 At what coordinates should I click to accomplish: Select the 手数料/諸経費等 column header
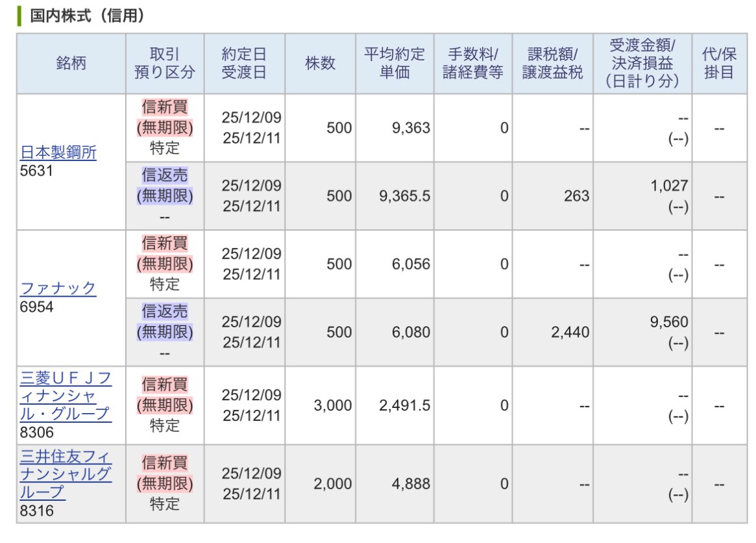click(x=473, y=63)
